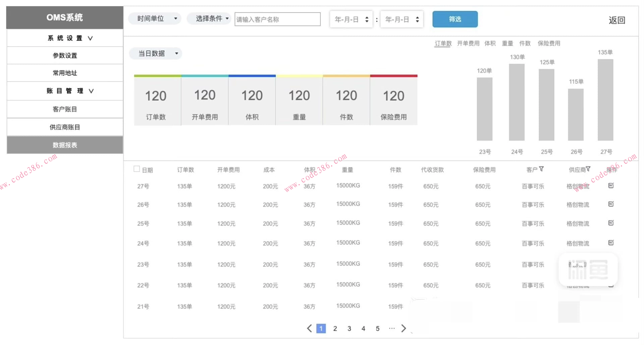Switch the chart to 开单费用 view
This screenshot has width=644, height=345.
coord(468,43)
